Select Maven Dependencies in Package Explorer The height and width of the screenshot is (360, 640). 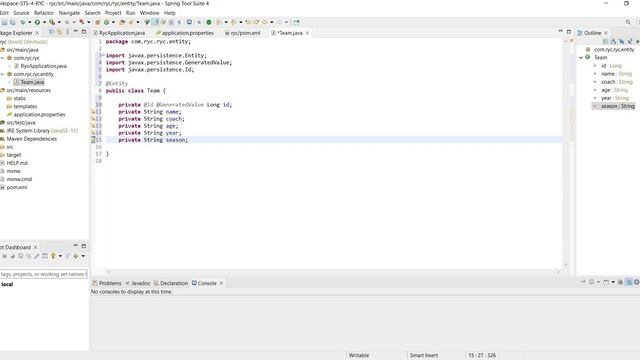coord(31,139)
